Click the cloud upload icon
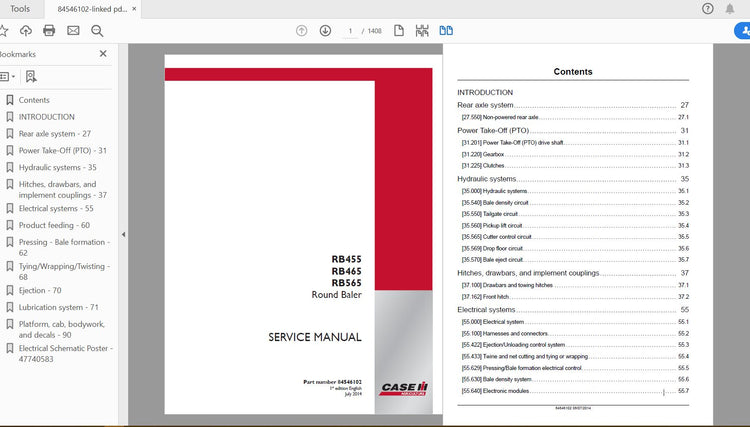 point(26,31)
